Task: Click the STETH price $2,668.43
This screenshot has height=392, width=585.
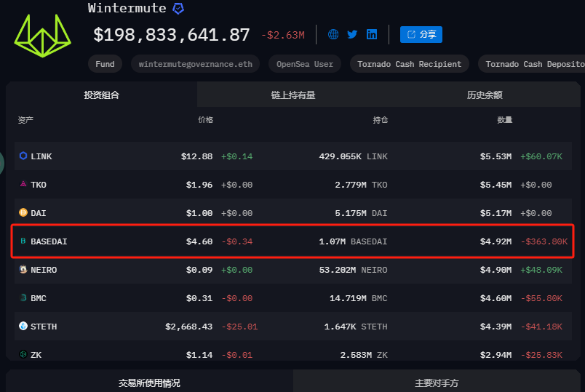Action: [188, 327]
